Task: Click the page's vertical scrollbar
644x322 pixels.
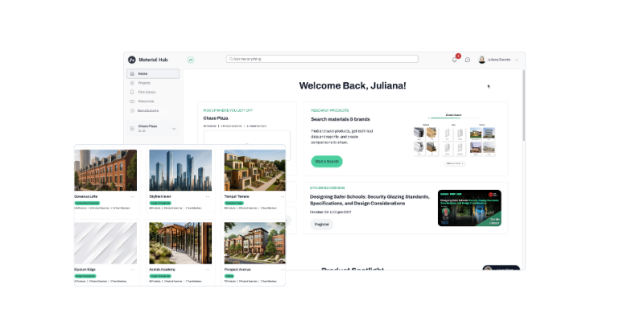Action: 523,105
